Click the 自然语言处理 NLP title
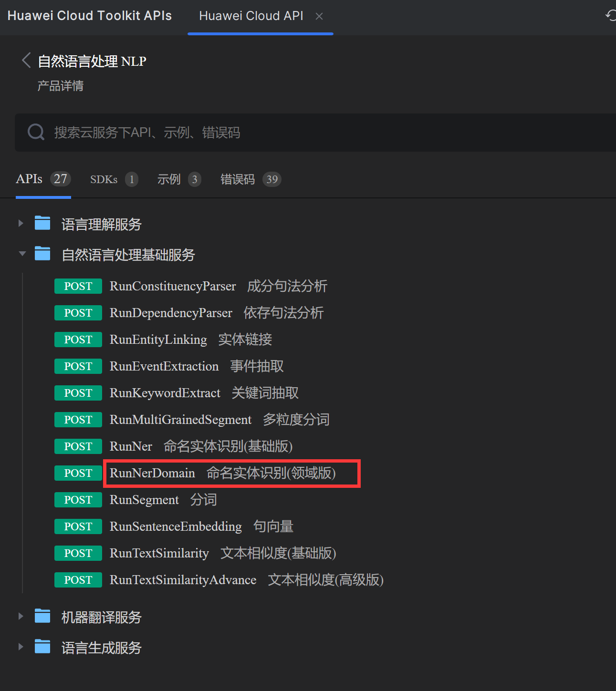This screenshot has width=616, height=691. point(92,61)
